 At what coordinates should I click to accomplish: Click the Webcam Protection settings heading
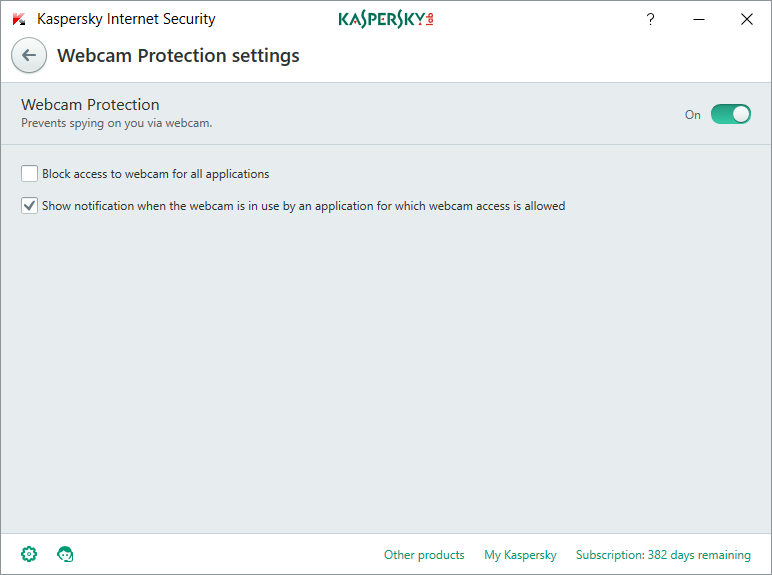[x=178, y=56]
